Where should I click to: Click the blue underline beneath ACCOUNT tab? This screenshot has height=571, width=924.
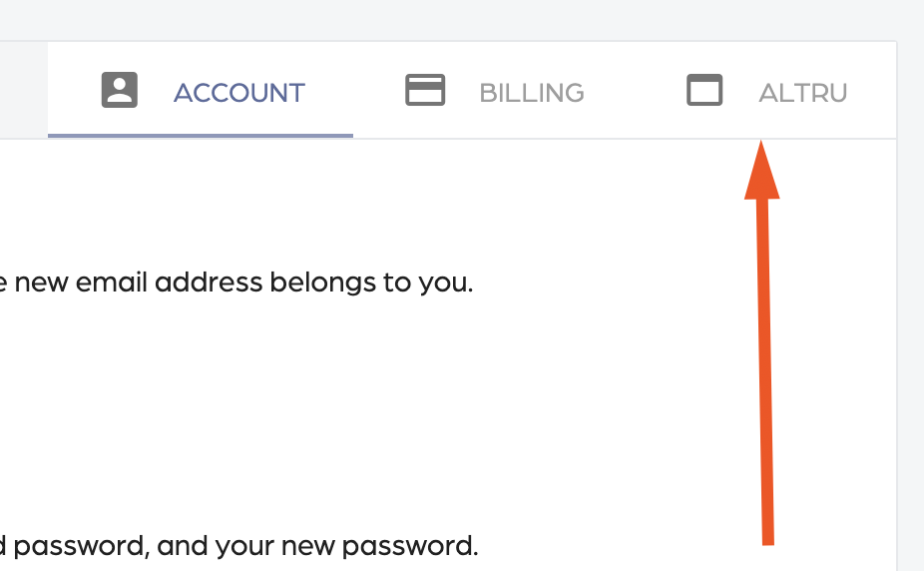coord(201,136)
